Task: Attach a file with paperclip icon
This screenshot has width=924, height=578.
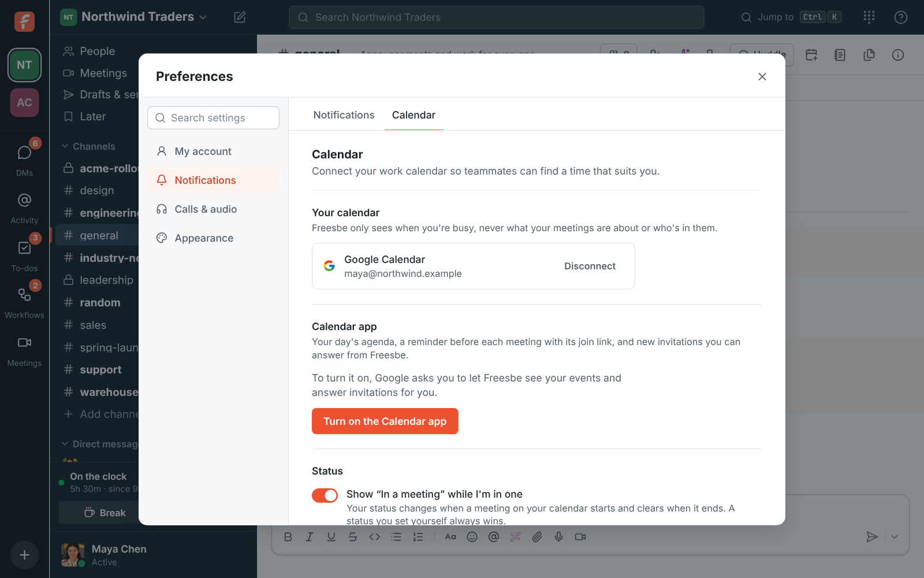Action: click(537, 537)
